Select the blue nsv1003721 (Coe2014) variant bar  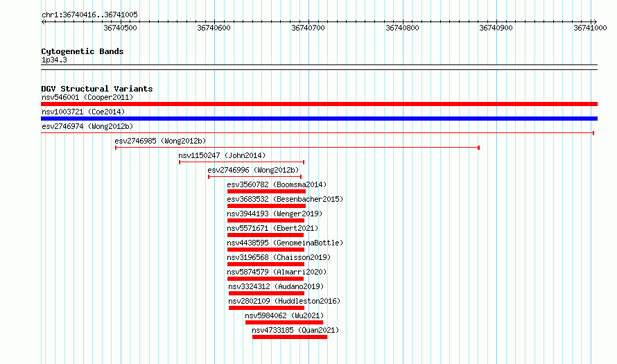pos(319,119)
